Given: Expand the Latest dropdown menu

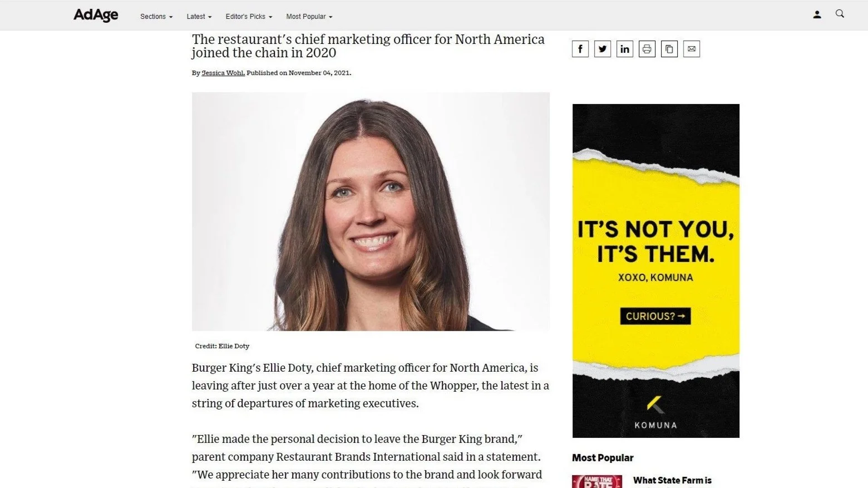Looking at the screenshot, I should point(199,17).
